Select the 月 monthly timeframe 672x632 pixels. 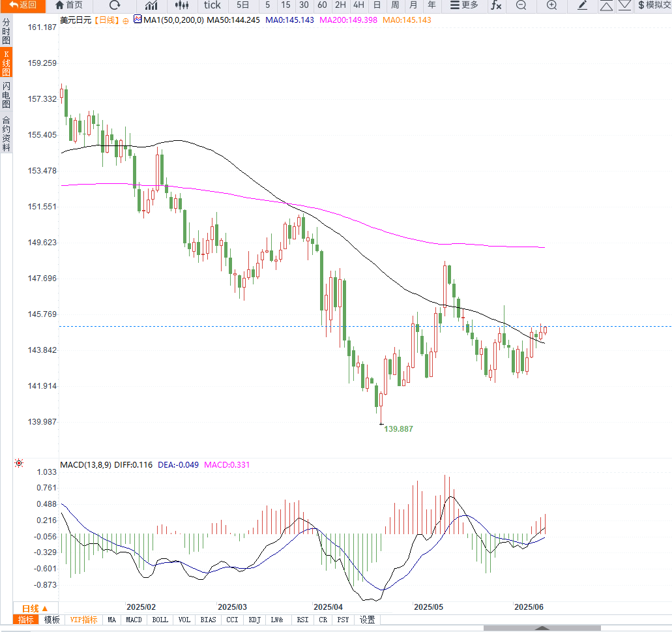[413, 5]
